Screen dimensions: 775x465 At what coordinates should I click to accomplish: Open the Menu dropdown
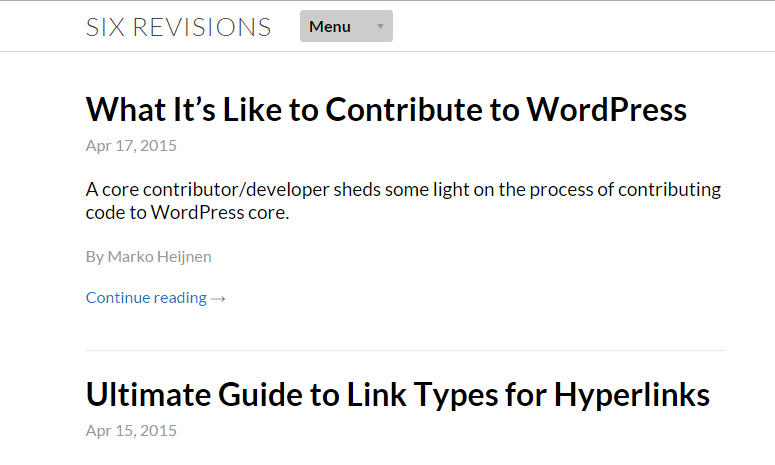click(x=346, y=26)
